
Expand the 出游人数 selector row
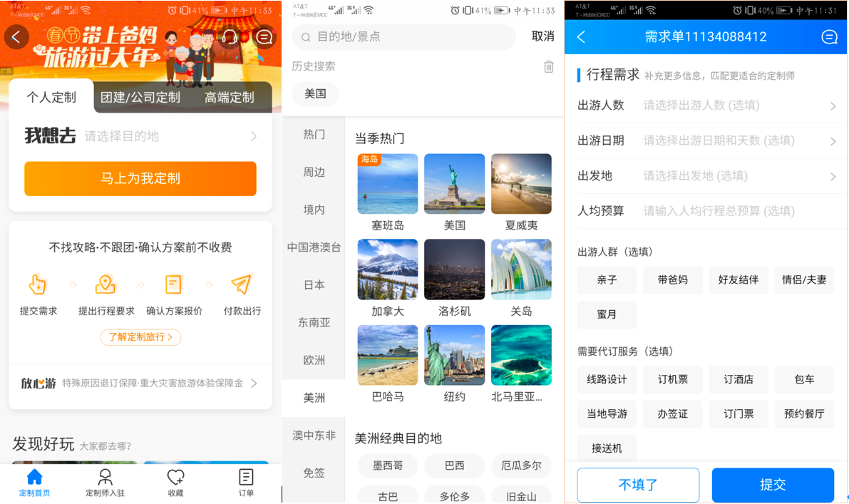(706, 106)
